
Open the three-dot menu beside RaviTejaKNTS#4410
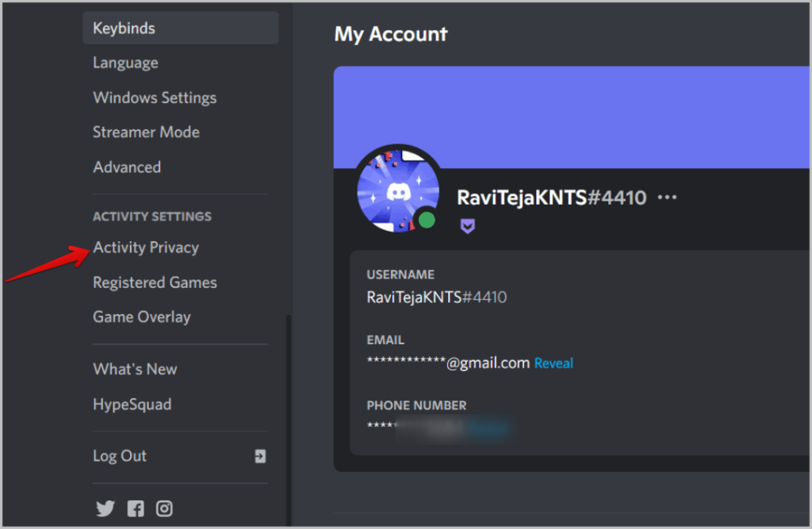(667, 197)
